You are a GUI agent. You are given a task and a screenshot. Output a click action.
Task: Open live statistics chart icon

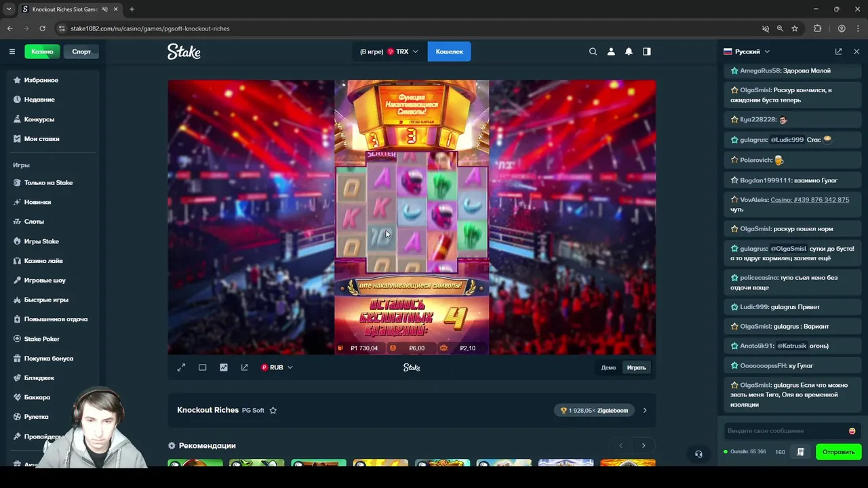tap(224, 367)
